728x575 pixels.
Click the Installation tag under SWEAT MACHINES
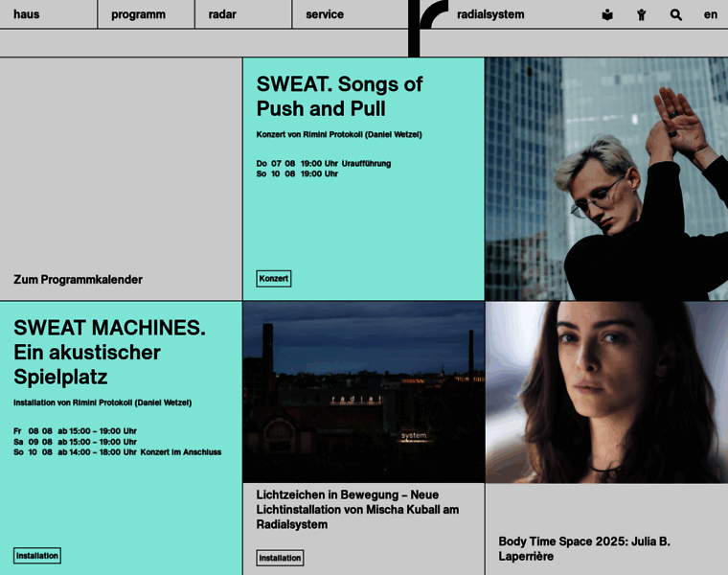click(37, 556)
